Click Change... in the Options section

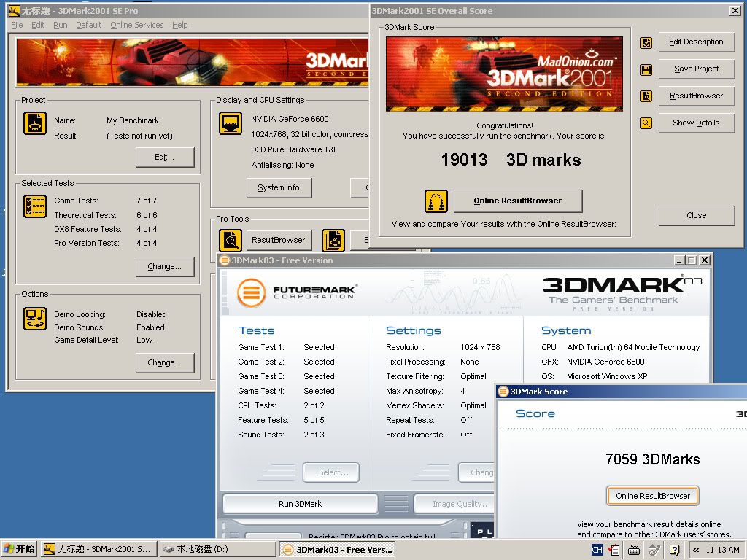click(x=165, y=363)
